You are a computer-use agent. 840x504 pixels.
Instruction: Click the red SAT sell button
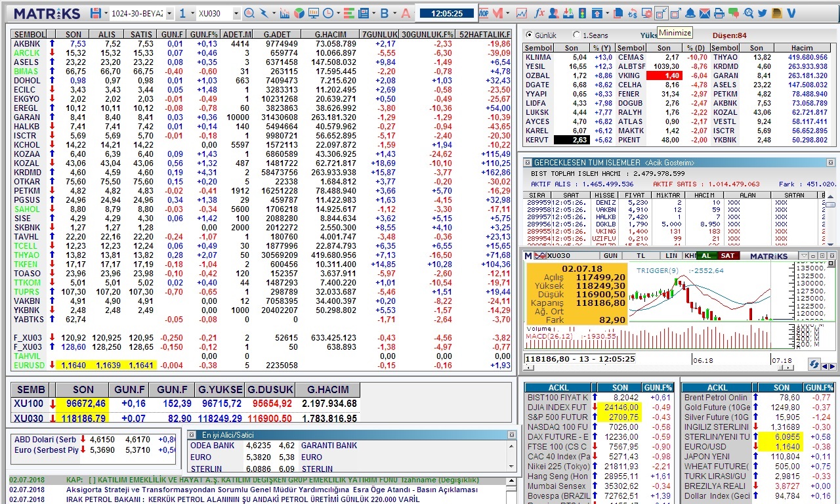pos(728,256)
